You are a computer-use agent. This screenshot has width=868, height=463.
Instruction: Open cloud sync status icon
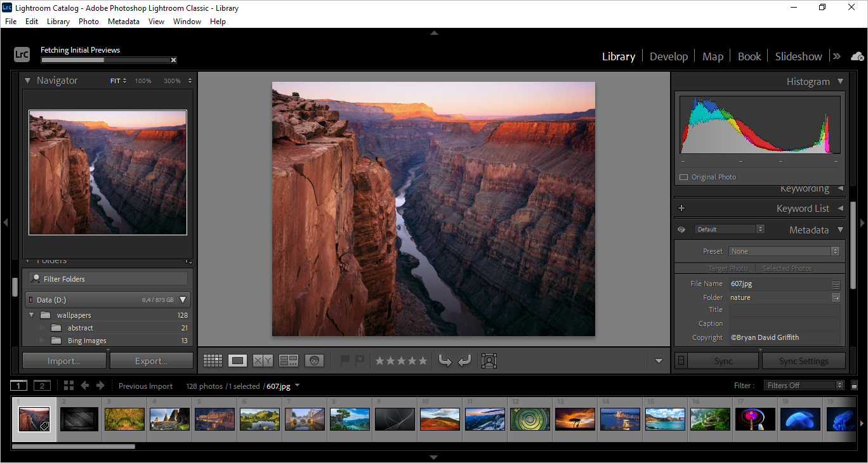coord(857,56)
